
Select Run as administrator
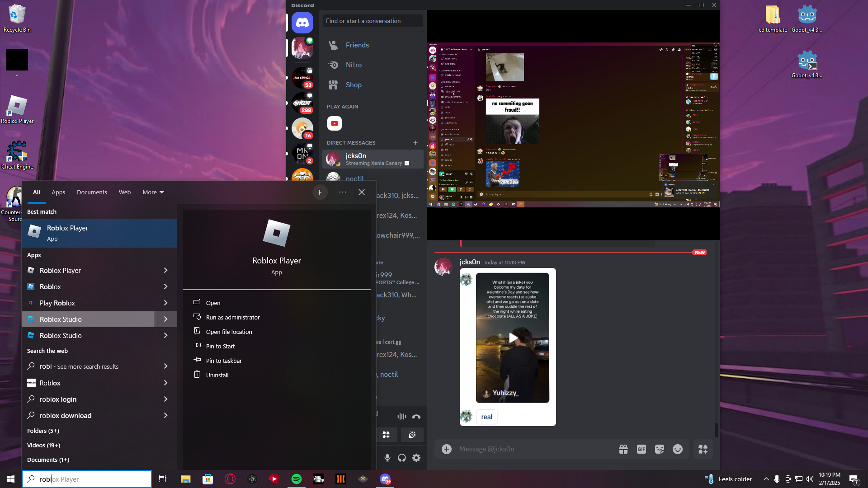click(233, 318)
